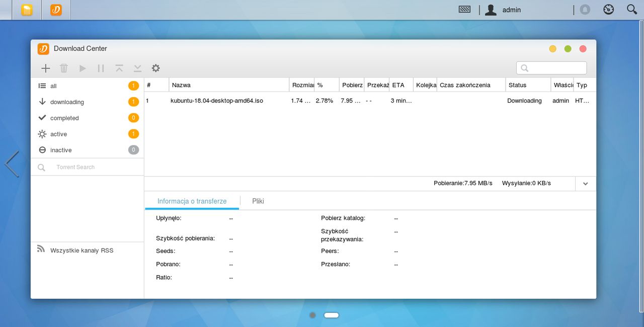Viewport: 644px width, 327px height.
Task: Click move task to top icon
Action: click(119, 68)
